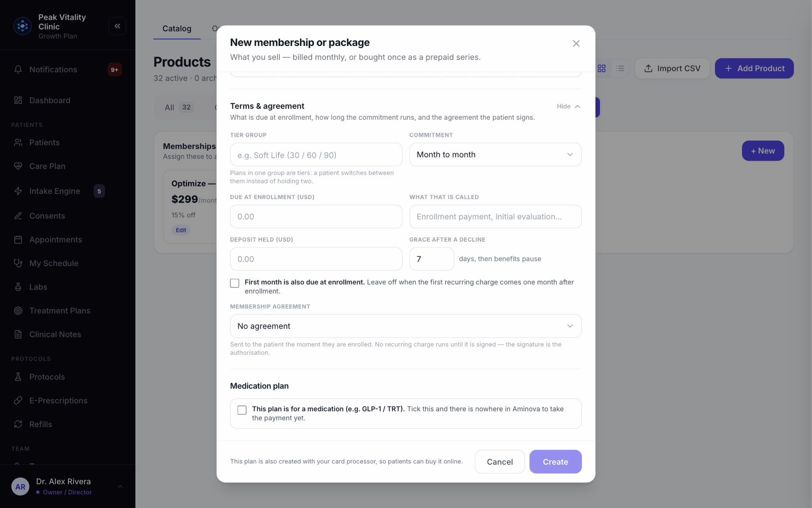Switch to grid view icon

[x=601, y=68]
